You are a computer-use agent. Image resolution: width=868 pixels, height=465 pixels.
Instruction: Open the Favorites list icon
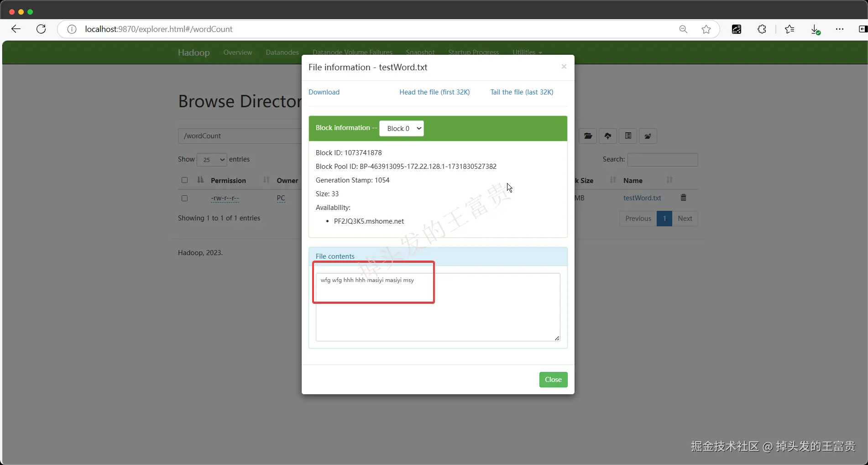click(x=790, y=29)
